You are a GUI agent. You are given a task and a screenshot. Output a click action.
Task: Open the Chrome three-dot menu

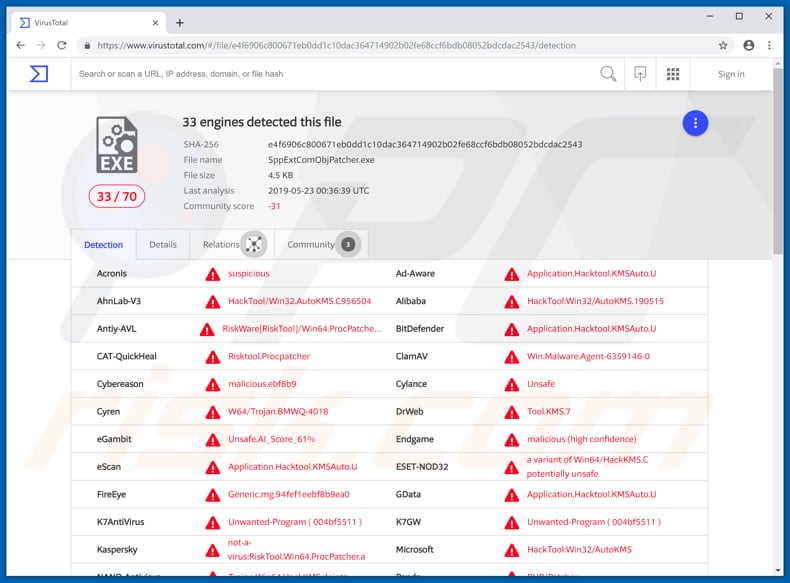coord(769,45)
